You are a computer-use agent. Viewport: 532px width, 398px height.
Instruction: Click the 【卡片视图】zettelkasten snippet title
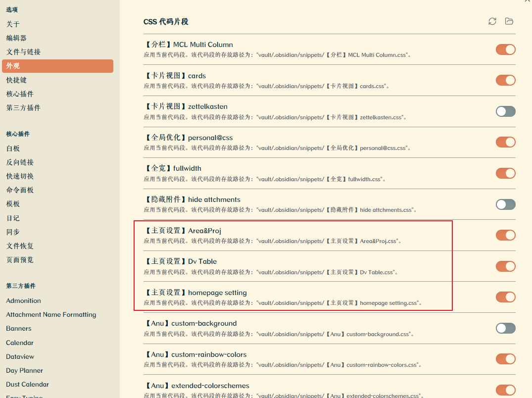tap(186, 106)
